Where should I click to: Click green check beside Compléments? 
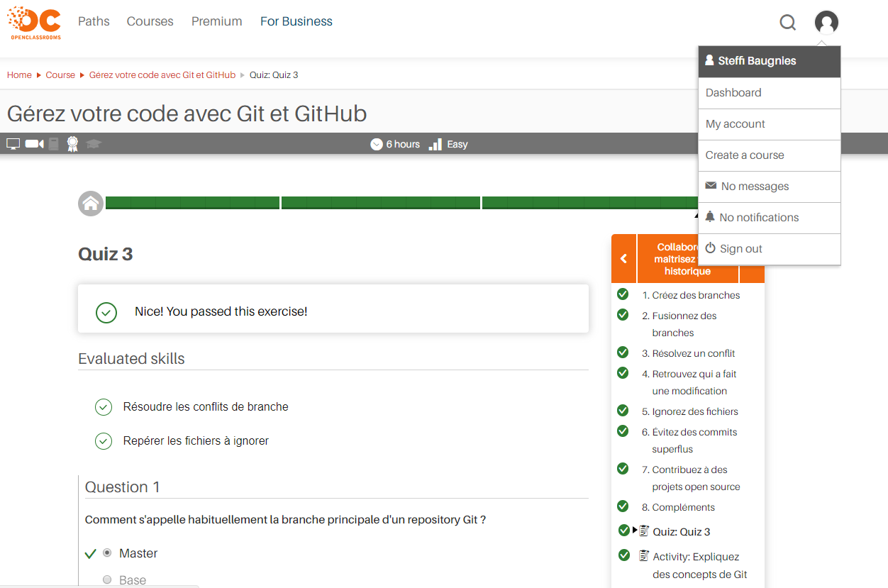pos(623,506)
